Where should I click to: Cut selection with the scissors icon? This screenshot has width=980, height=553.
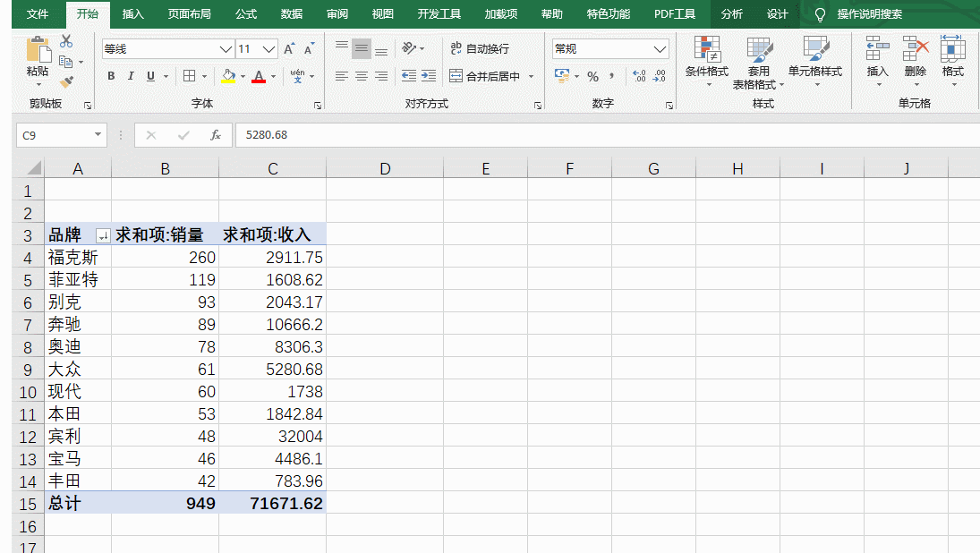coord(66,41)
